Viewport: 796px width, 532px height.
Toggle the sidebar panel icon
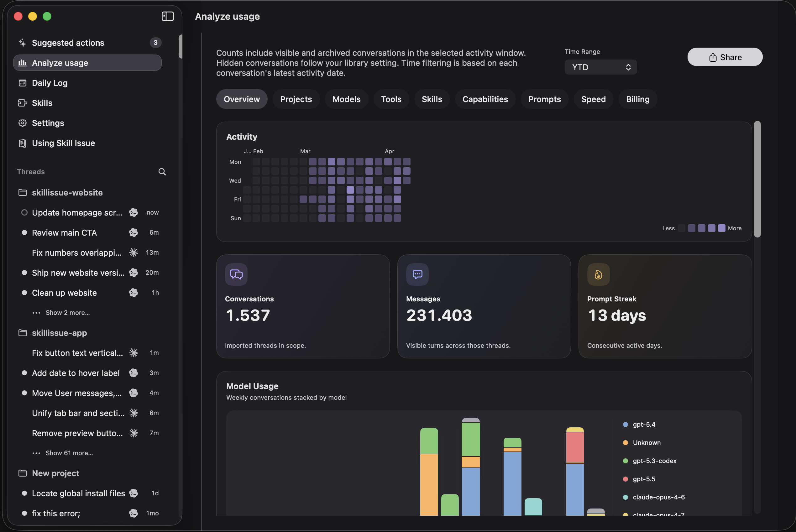(x=168, y=16)
